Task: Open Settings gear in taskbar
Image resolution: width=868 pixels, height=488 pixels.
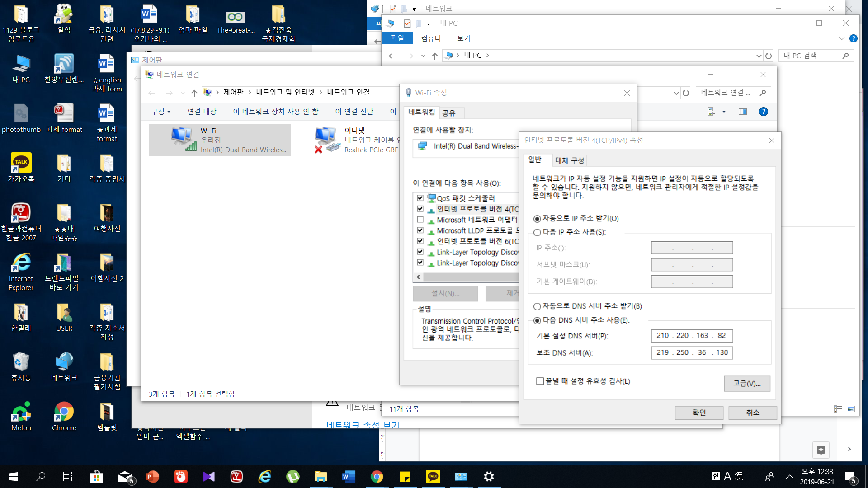Action: tap(489, 476)
